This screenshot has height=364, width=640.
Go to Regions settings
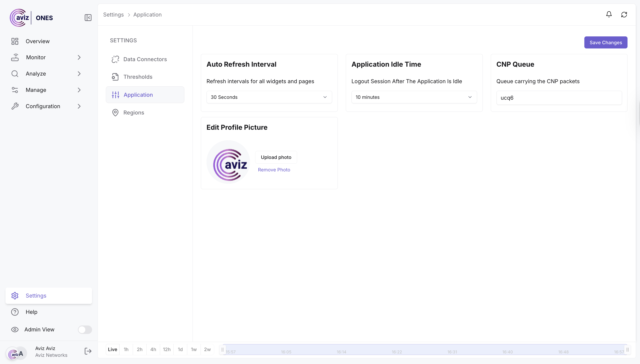click(134, 113)
